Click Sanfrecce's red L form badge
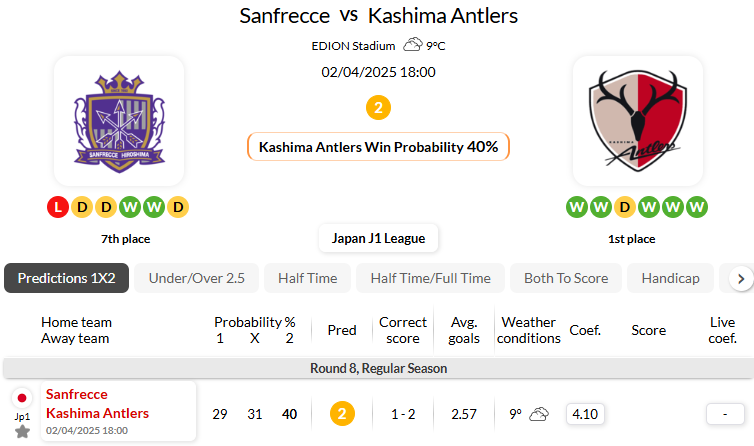This screenshot has width=754, height=446. (57, 207)
